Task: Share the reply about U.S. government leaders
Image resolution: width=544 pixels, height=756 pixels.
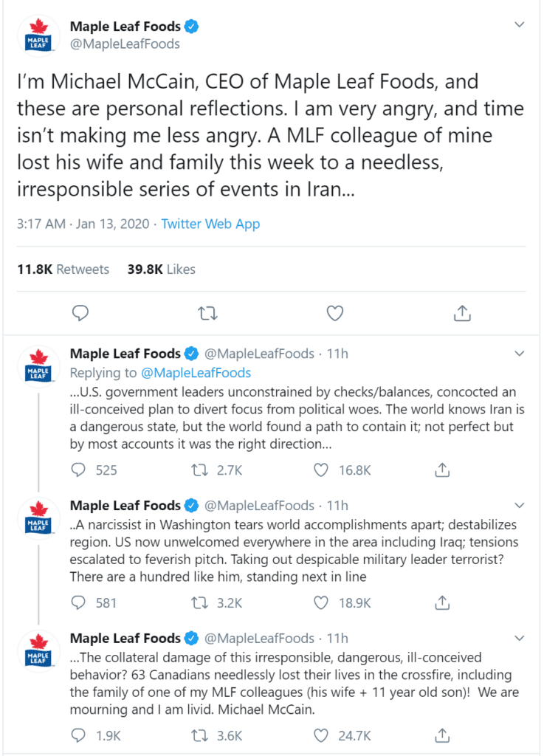Action: [442, 470]
